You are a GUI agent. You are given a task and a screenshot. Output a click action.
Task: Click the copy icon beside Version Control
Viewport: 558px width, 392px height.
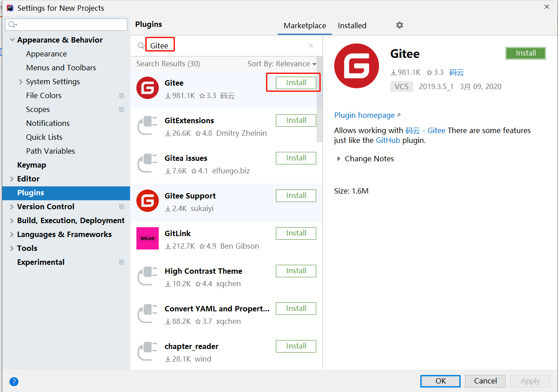tap(122, 207)
